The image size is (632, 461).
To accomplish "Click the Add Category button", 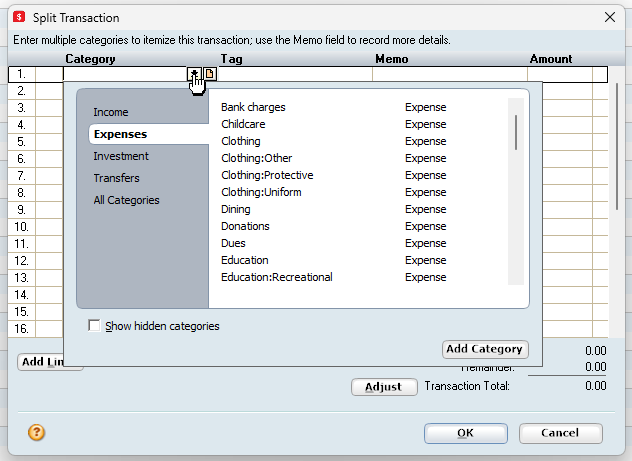I will pos(485,349).
